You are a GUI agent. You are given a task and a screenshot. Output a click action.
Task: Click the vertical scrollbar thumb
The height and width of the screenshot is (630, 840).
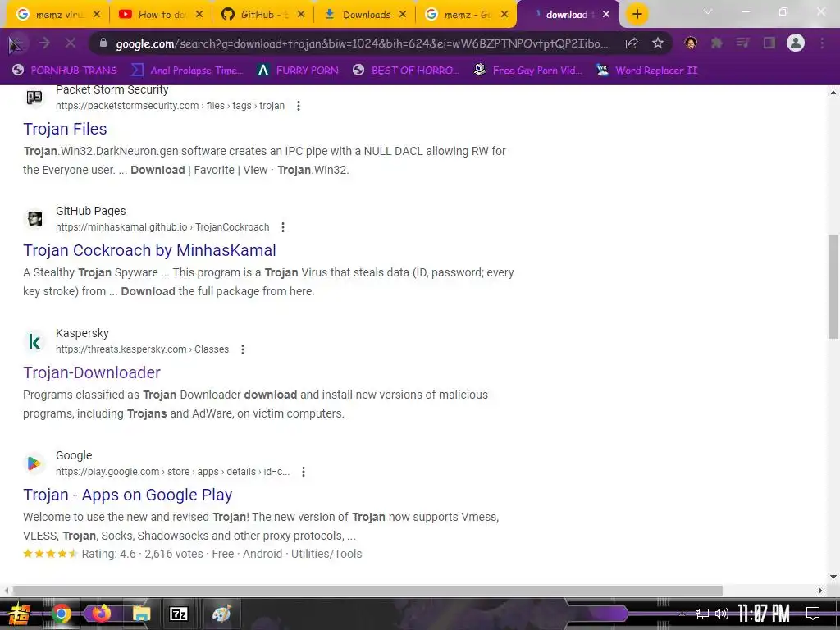coord(833,286)
